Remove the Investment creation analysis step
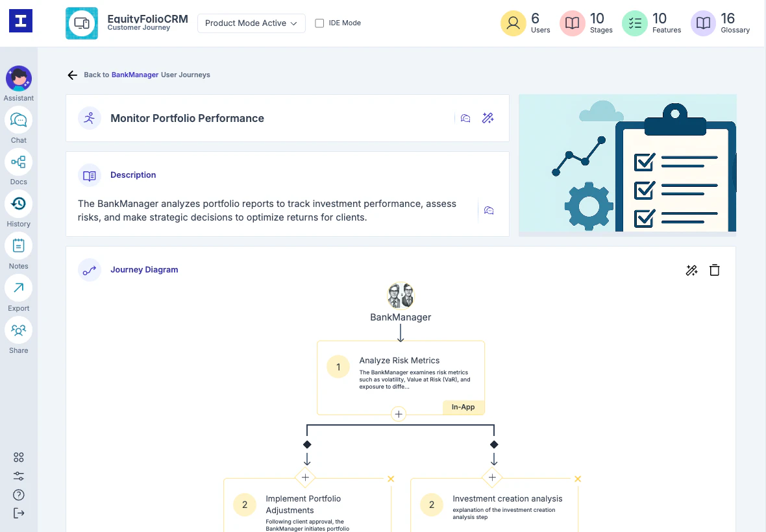 point(578,479)
